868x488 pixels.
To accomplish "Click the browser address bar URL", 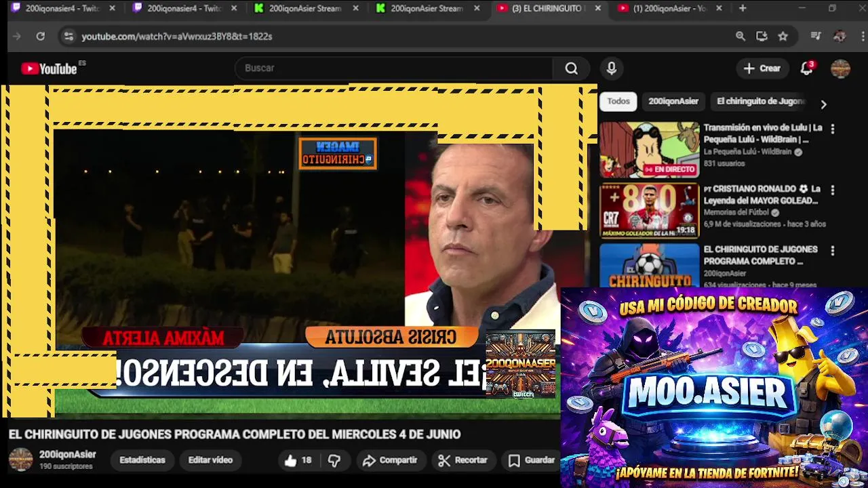I will click(176, 37).
